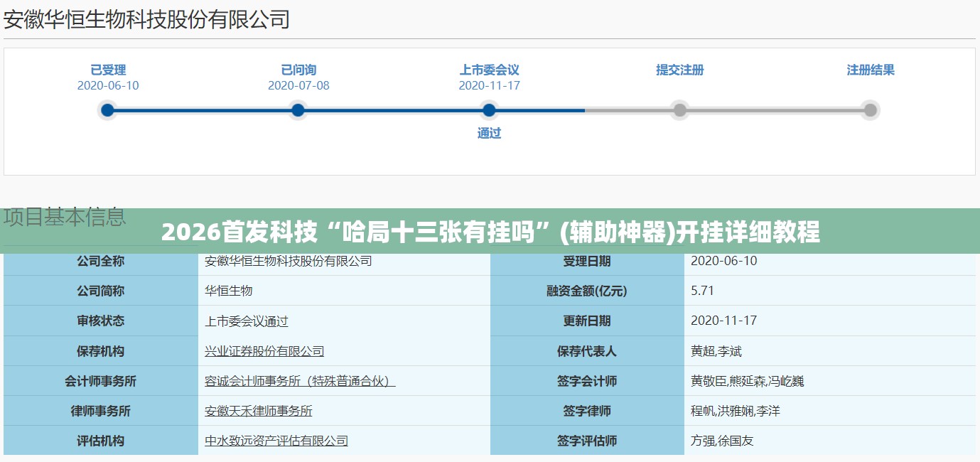Click the 公司简称 header cell
The image size is (980, 462).
(101, 291)
